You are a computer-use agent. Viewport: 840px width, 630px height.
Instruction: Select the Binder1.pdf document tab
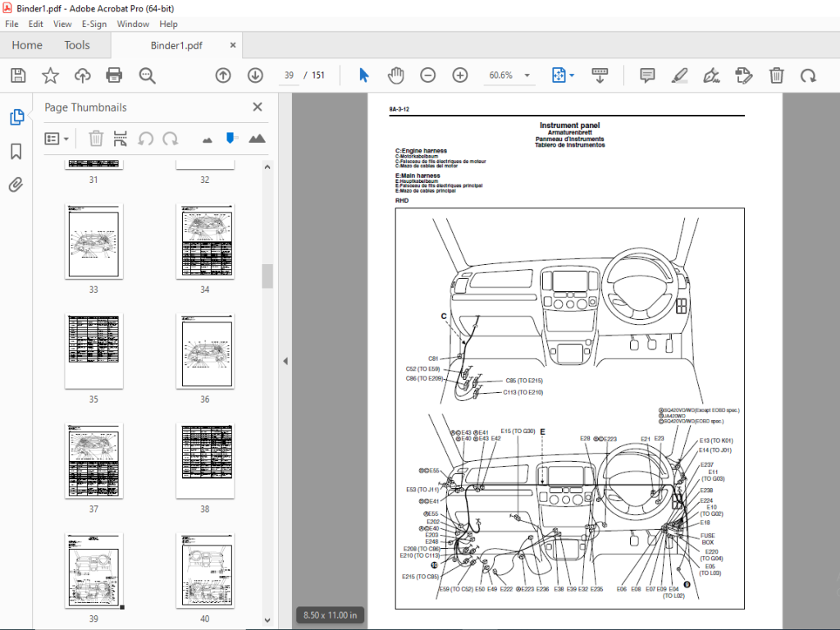[176, 46]
